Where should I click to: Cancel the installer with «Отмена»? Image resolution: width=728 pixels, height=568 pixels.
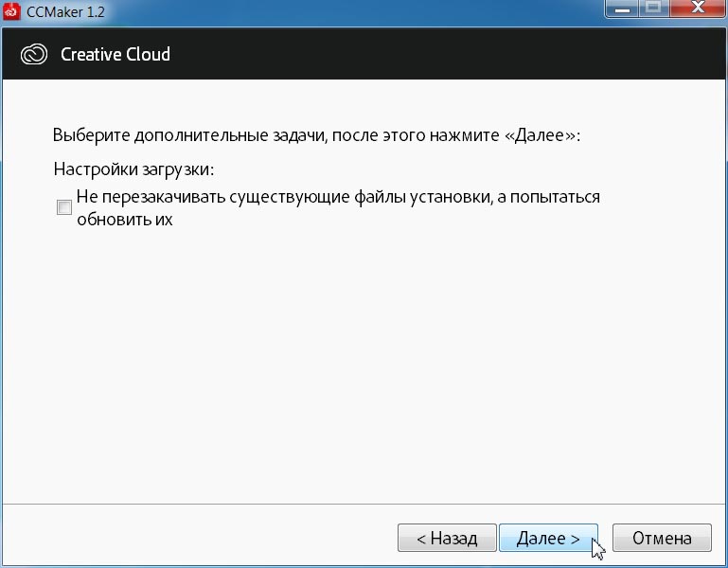point(662,539)
